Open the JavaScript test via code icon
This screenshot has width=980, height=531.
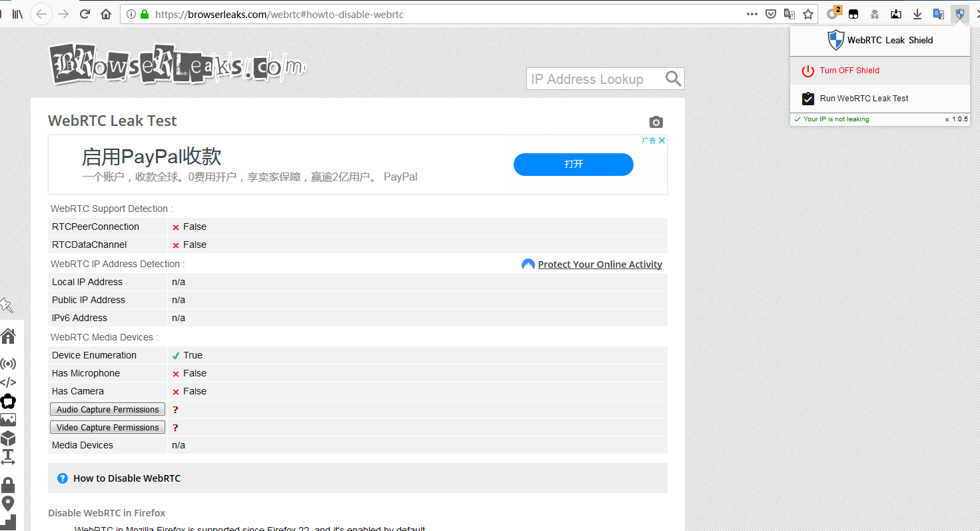pos(9,382)
